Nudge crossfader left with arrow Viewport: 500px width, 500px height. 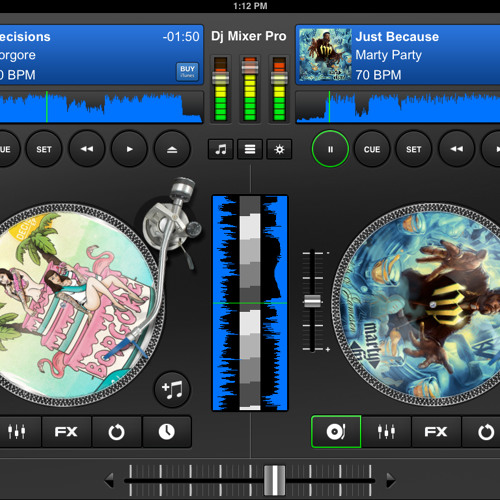click(x=109, y=480)
